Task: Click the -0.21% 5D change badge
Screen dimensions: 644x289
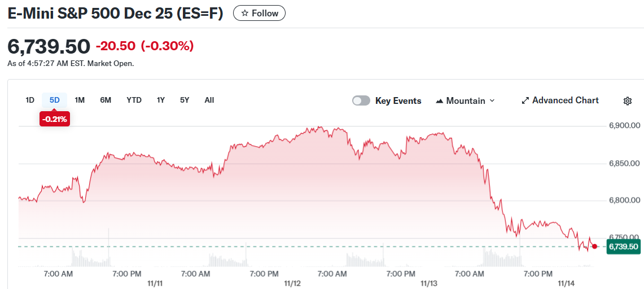Action: coord(55,119)
